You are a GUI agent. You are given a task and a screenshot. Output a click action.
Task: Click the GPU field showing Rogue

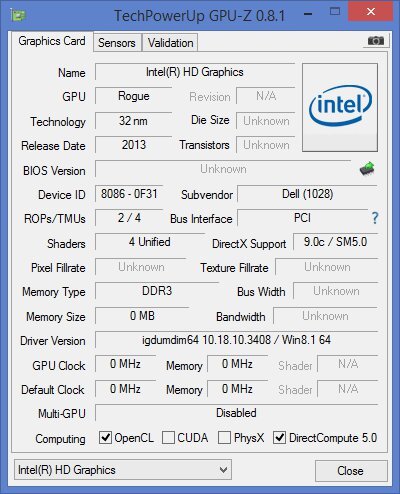click(133, 96)
